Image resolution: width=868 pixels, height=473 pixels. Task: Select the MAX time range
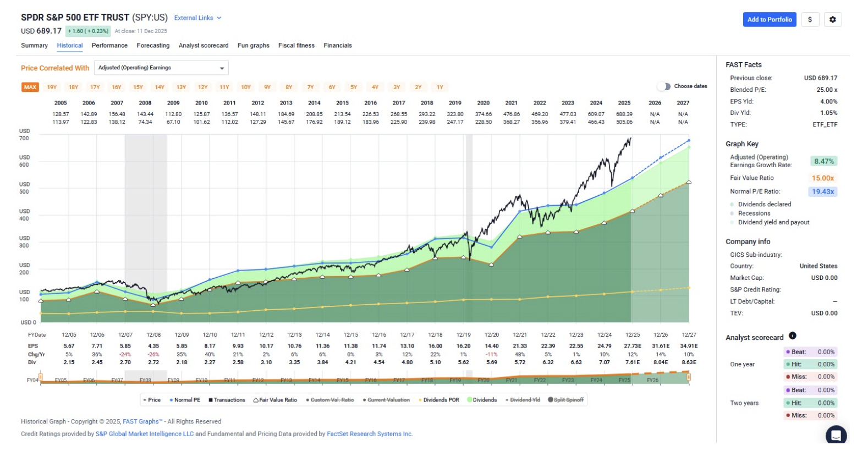point(30,87)
